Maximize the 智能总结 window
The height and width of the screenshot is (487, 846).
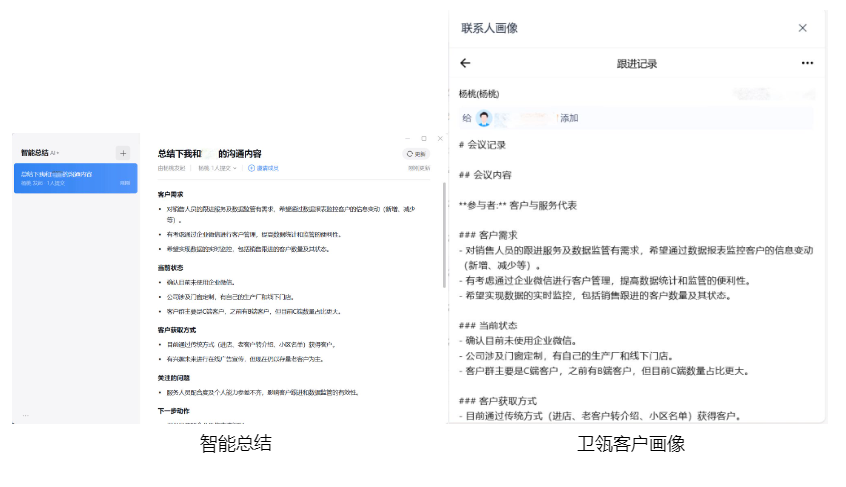tap(424, 138)
